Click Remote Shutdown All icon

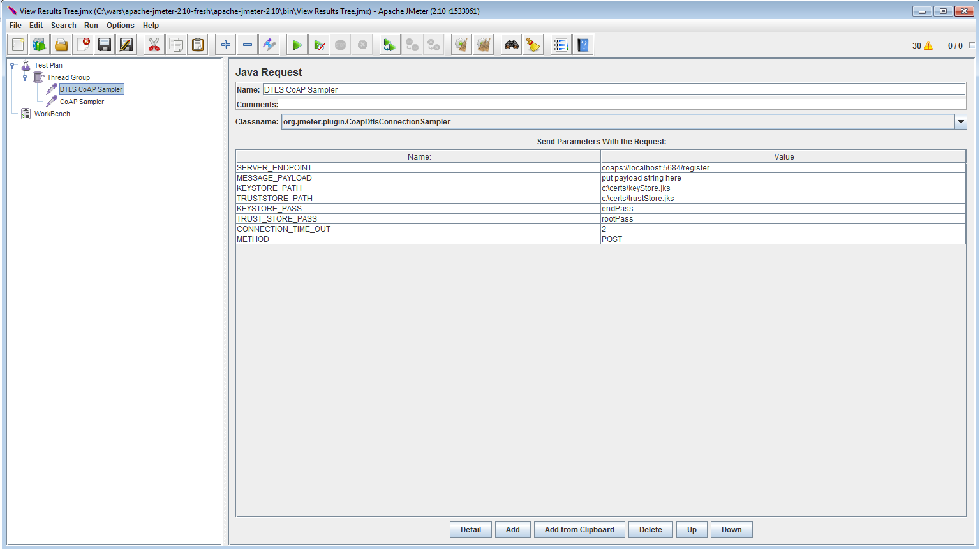pos(433,45)
